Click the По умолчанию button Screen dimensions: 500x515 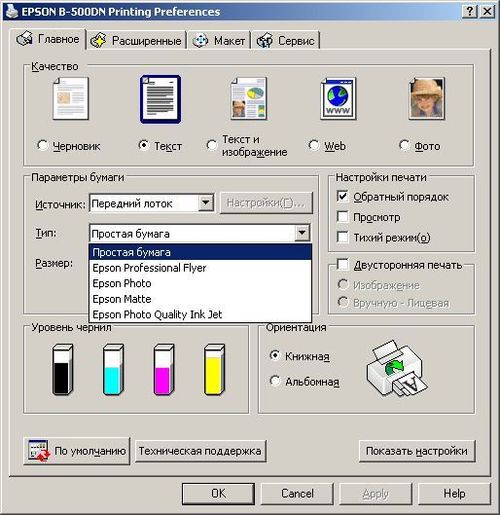(77, 451)
